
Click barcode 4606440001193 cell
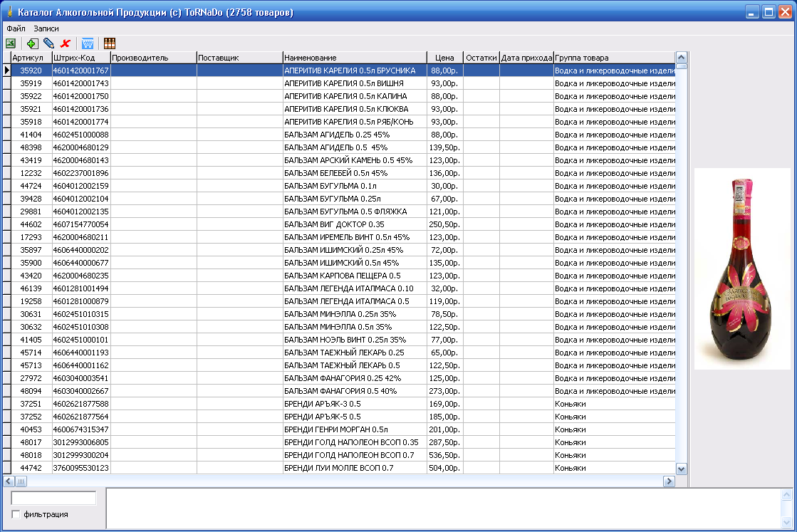coord(81,352)
